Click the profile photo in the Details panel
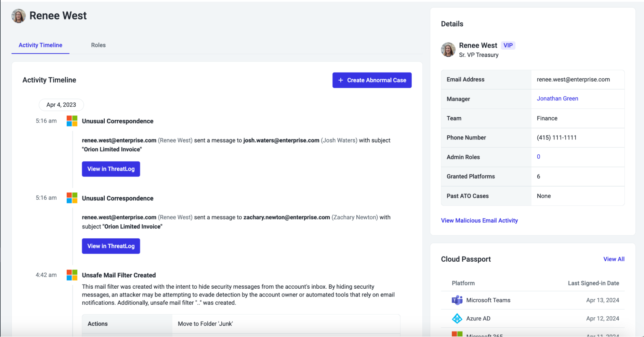Viewport: 644px width, 337px height. (x=448, y=50)
